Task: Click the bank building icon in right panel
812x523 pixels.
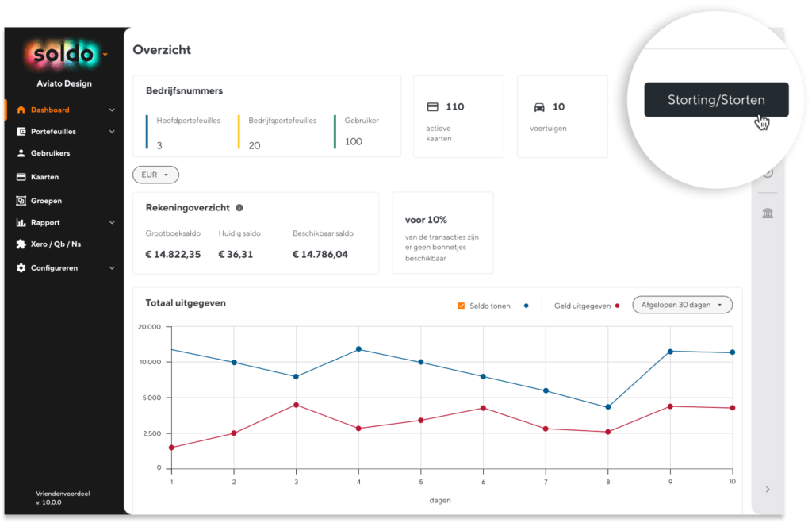Action: pos(768,213)
